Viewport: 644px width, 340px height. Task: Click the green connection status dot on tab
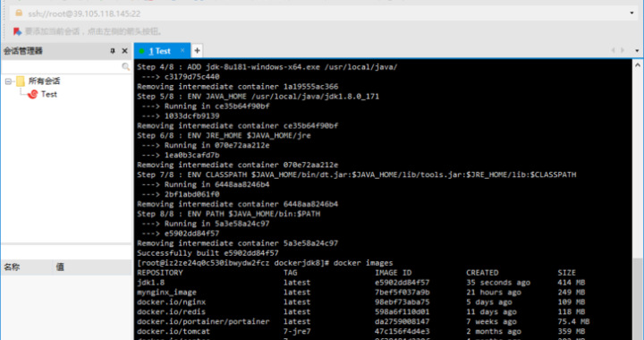coord(141,51)
